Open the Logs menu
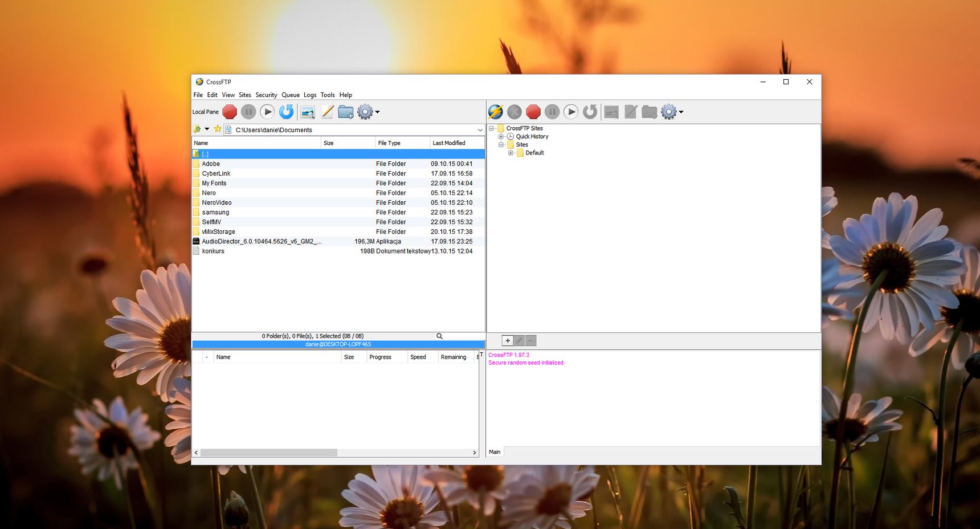 (x=310, y=95)
